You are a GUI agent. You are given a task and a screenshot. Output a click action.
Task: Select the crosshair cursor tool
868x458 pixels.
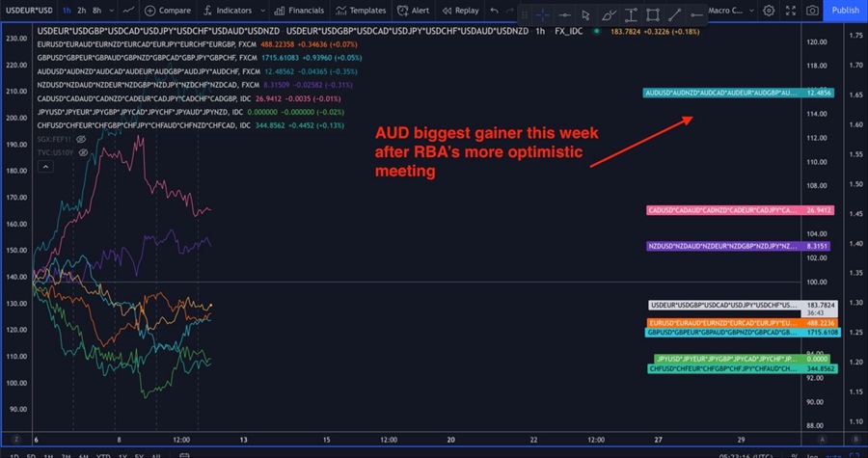coord(542,14)
